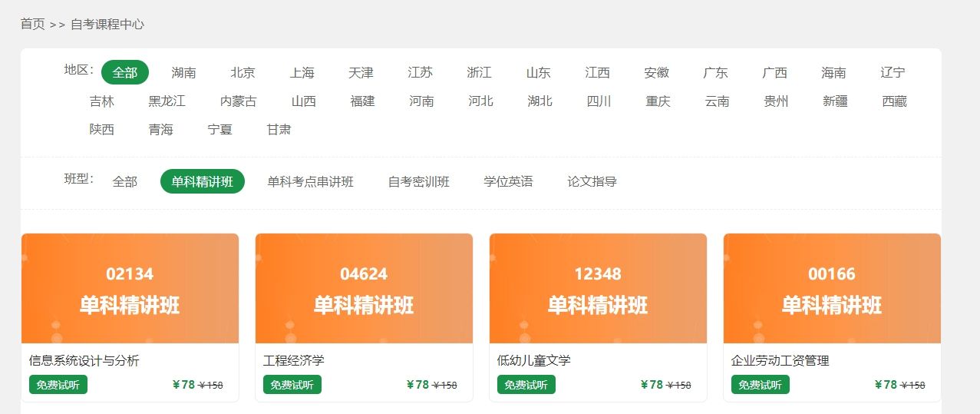Start 免费试听 for 工程经济学

click(x=292, y=385)
